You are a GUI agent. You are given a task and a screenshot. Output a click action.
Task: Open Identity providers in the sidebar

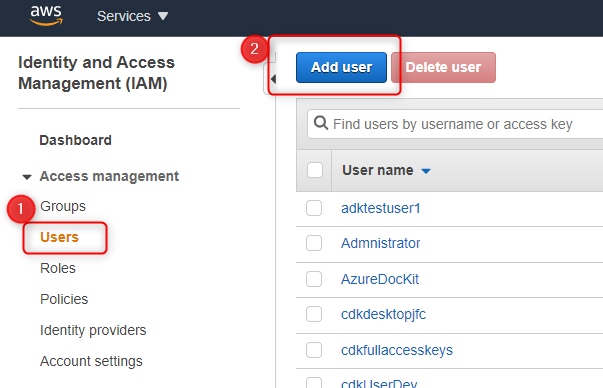(93, 330)
